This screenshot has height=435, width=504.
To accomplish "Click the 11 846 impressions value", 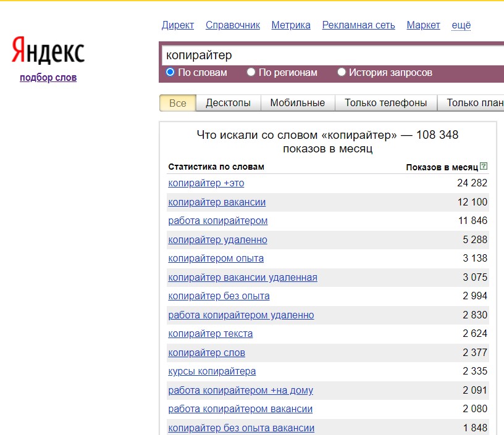I will (473, 220).
